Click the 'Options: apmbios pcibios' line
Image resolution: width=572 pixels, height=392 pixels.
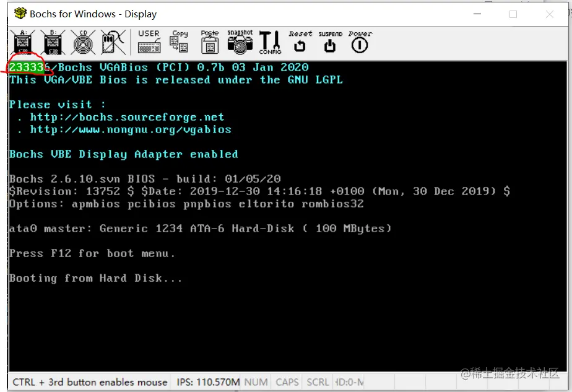tap(186, 204)
